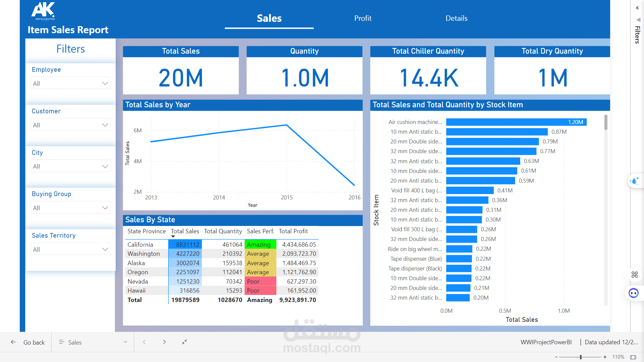The height and width of the screenshot is (362, 644).
Task: Click the zoom out minus icon
Action: [556, 357]
